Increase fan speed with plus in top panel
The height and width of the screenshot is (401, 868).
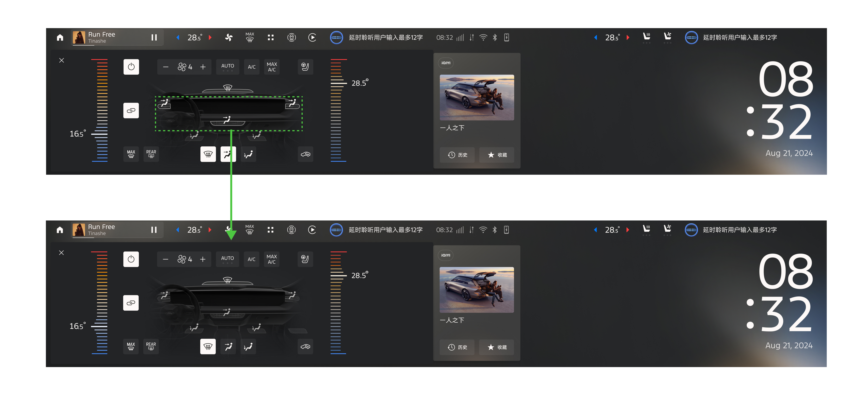point(203,67)
